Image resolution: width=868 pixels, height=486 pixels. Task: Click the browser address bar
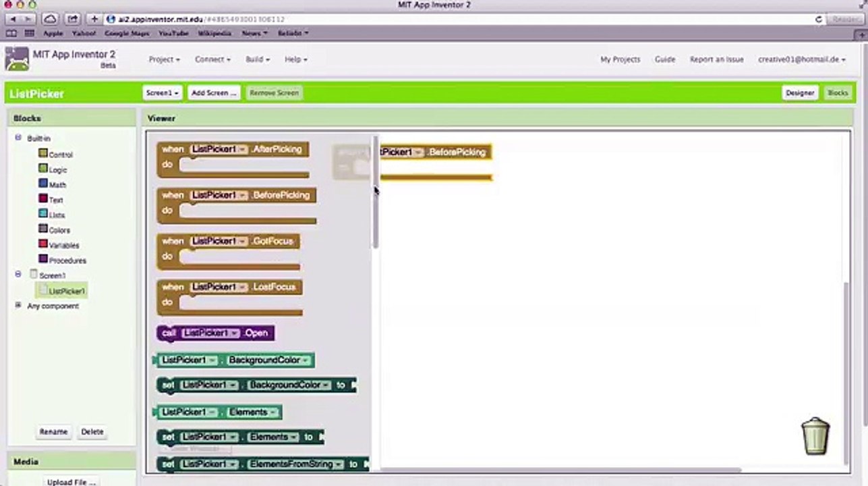[465, 20]
